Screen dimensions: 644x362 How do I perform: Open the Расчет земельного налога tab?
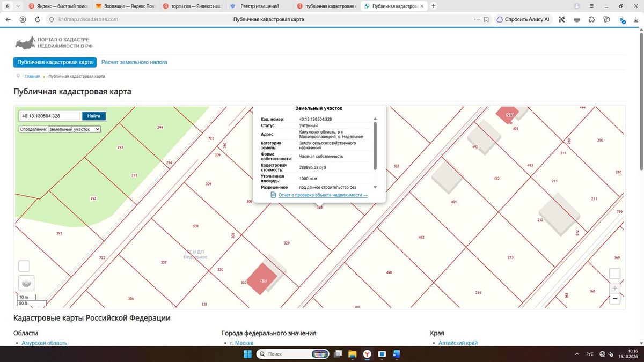pos(134,62)
